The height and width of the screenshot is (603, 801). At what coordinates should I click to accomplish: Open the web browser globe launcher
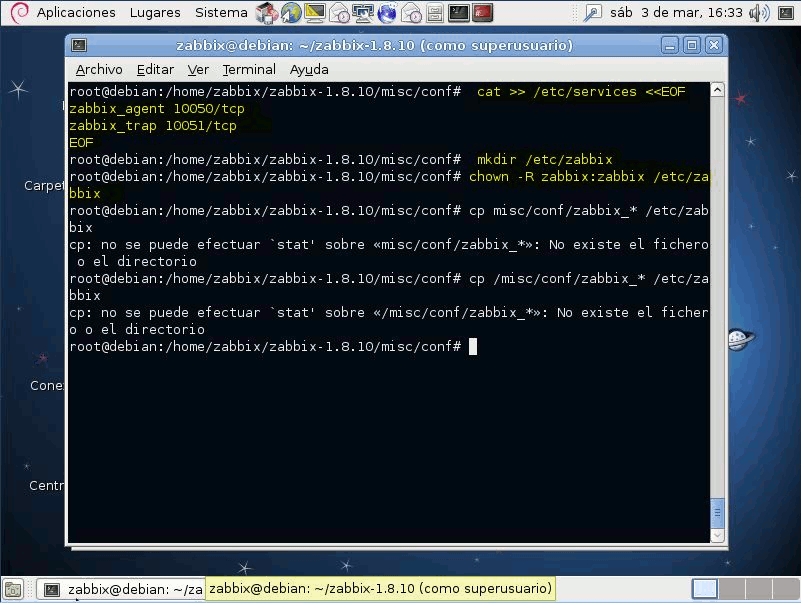291,13
